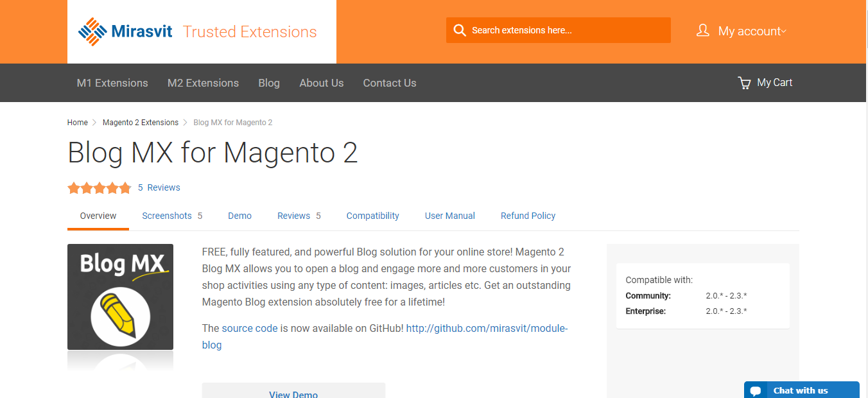Click the Enterprise compatibility label

click(646, 311)
